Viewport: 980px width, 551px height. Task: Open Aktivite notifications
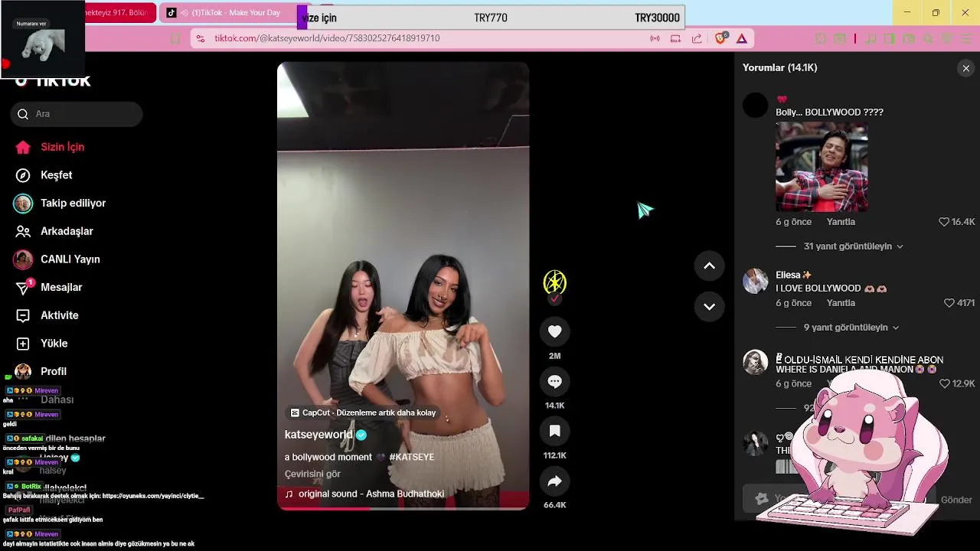point(47,315)
